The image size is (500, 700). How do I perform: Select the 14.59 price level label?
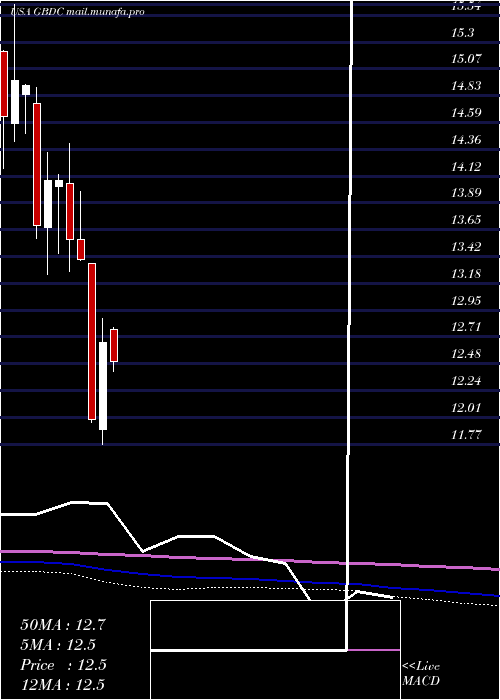coord(466,112)
